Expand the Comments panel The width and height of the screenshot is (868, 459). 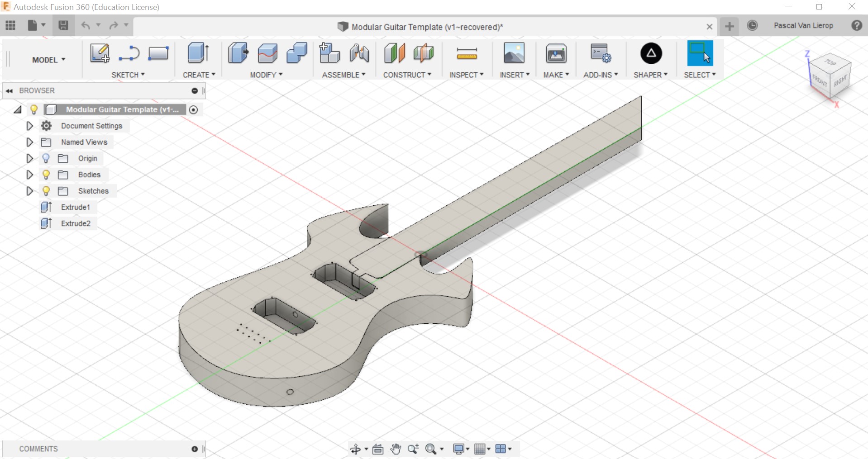coord(195,449)
